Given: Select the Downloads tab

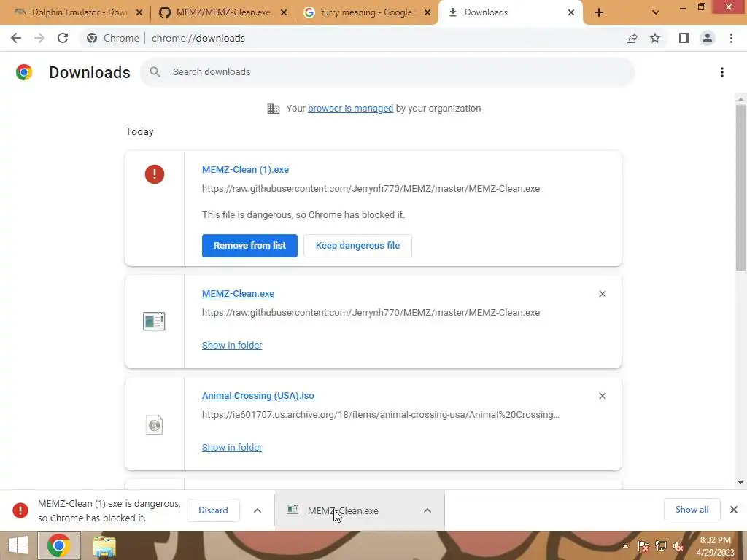Looking at the screenshot, I should coord(510,13).
